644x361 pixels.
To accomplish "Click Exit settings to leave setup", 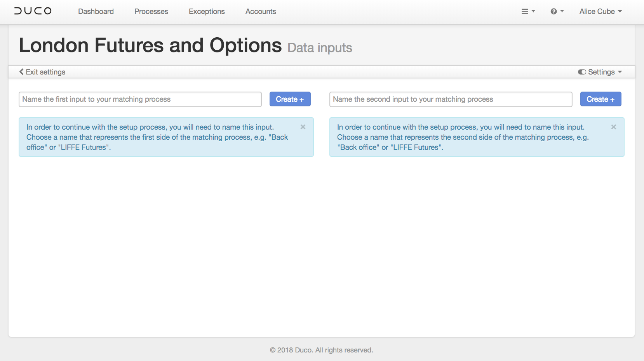I will pos(45,72).
